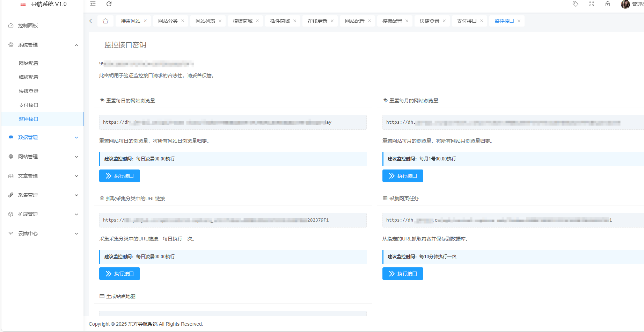This screenshot has height=332, width=644.
Task: Toggle fullscreen mode icon
Action: point(592,4)
